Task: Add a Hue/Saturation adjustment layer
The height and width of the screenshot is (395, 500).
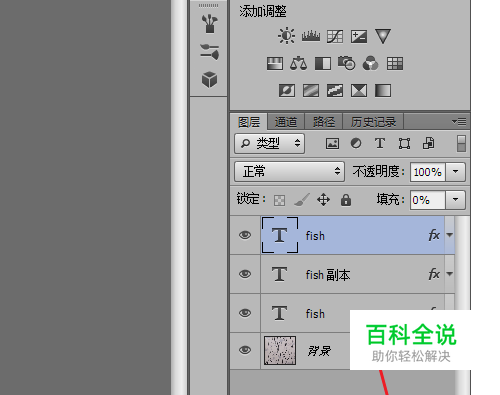Action: coord(275,63)
